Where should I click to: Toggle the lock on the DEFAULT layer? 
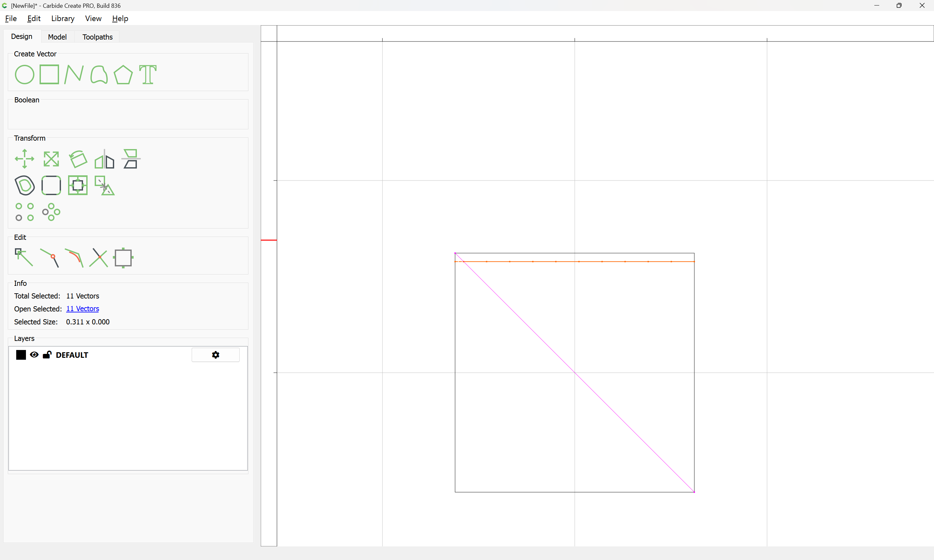[x=47, y=355]
